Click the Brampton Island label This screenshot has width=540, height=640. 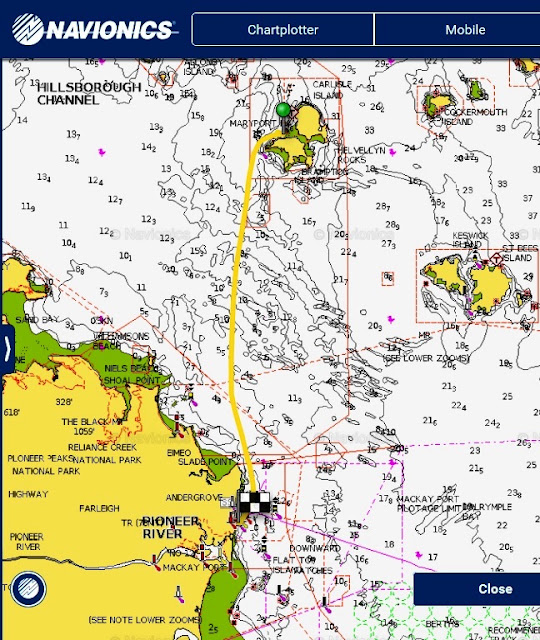click(324, 176)
